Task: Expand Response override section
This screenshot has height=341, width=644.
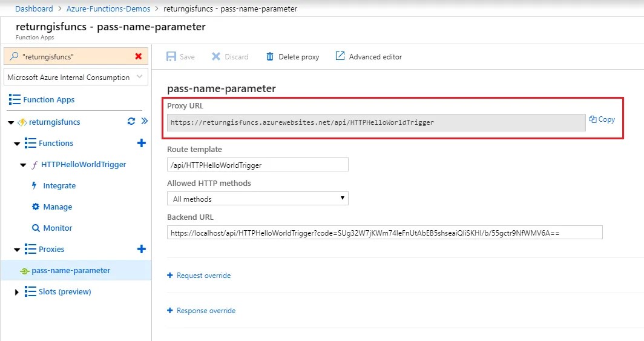Action: point(201,311)
